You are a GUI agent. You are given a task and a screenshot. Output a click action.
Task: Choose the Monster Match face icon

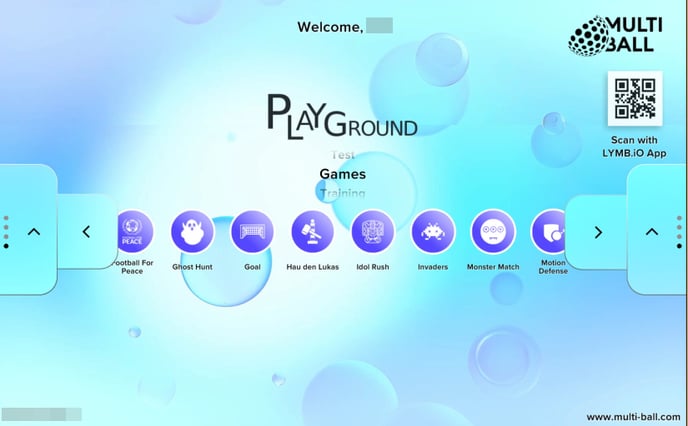coord(493,232)
